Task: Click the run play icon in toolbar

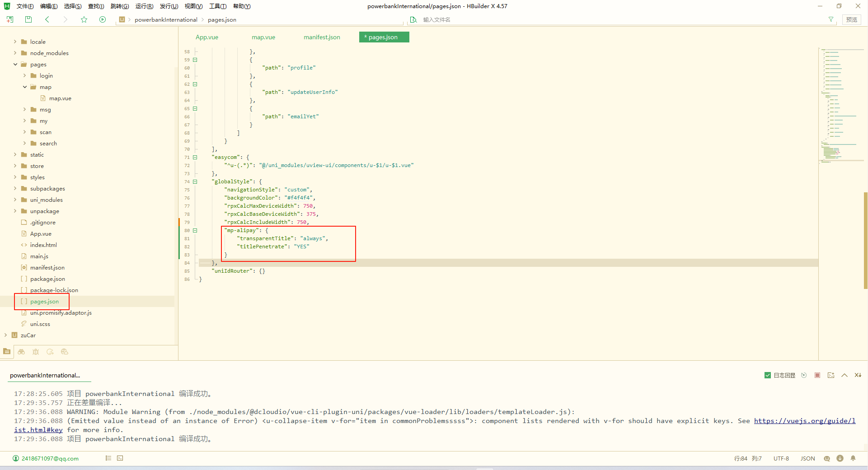Action: click(103, 19)
